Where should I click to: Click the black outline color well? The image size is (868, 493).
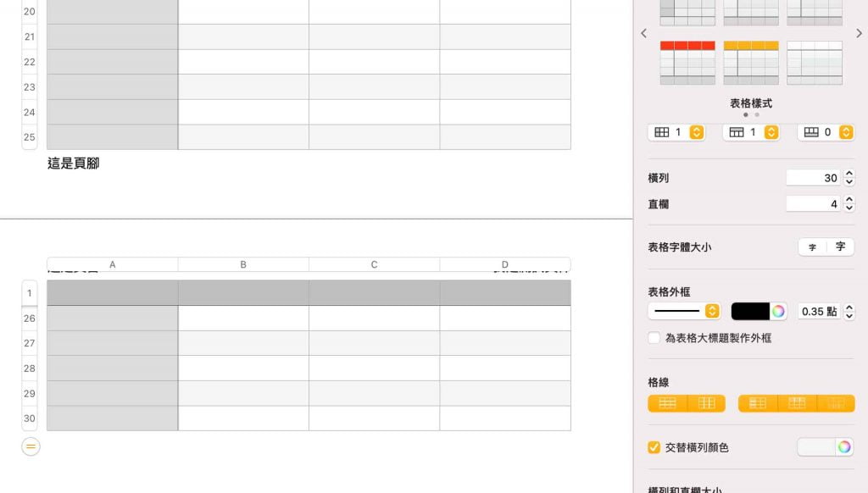click(x=750, y=311)
